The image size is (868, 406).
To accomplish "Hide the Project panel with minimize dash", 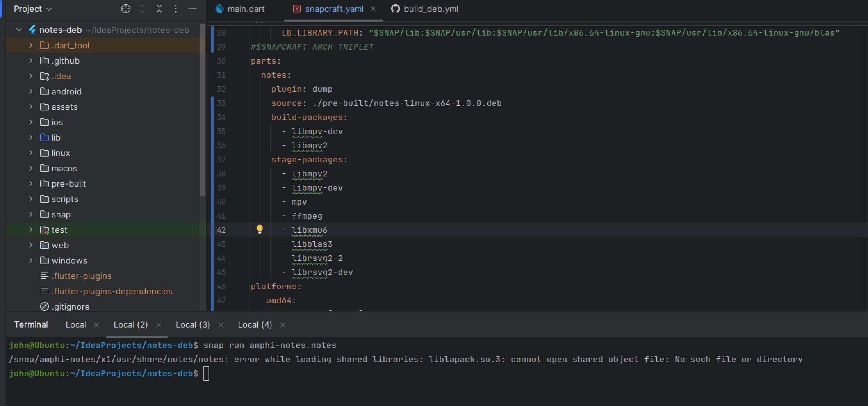I will [192, 9].
